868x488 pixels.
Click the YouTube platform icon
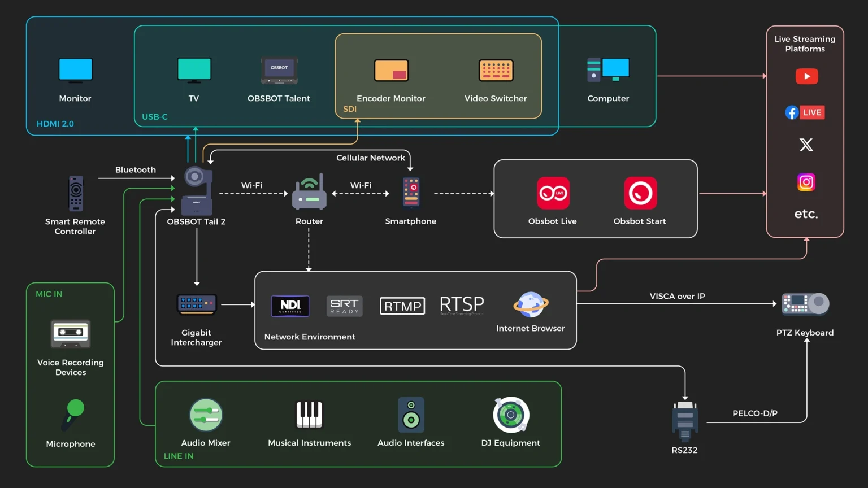coord(806,76)
